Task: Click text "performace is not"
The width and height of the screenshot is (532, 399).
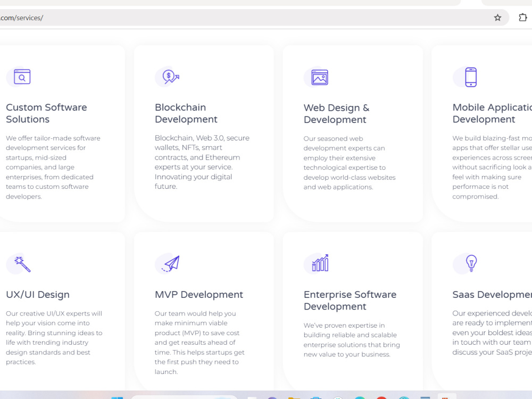Action: click(x=480, y=187)
